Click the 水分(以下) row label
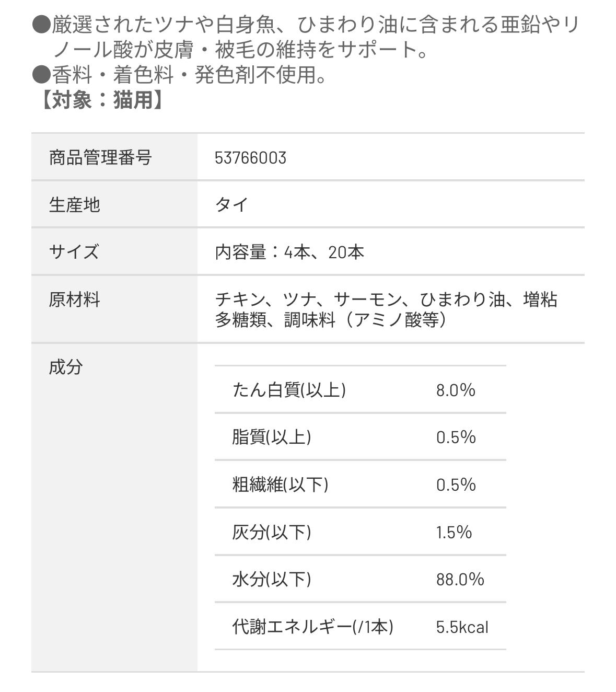This screenshot has height=692, width=616. click(x=271, y=579)
